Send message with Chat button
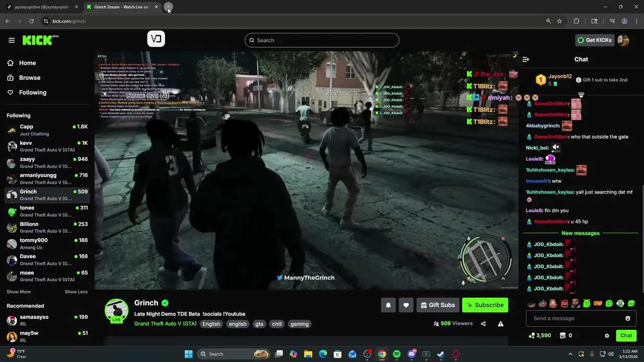The image size is (644, 362). (626, 335)
